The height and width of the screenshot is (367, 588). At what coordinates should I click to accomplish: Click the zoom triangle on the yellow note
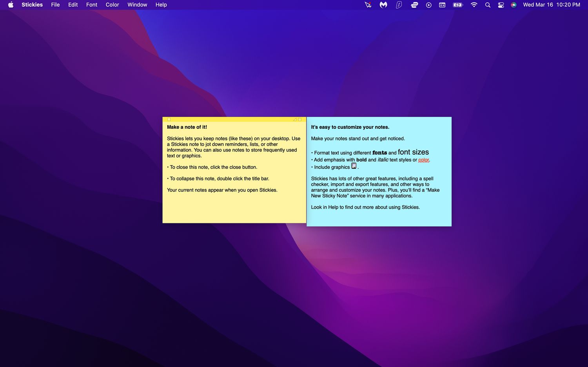tap(294, 119)
